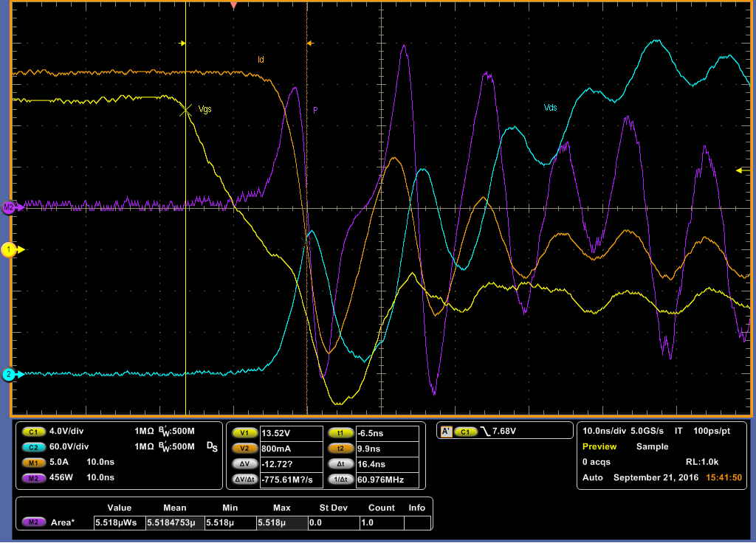Screen dimensions: 756x543
Task: Click the trigger level arrow on right edge
Action: point(740,170)
